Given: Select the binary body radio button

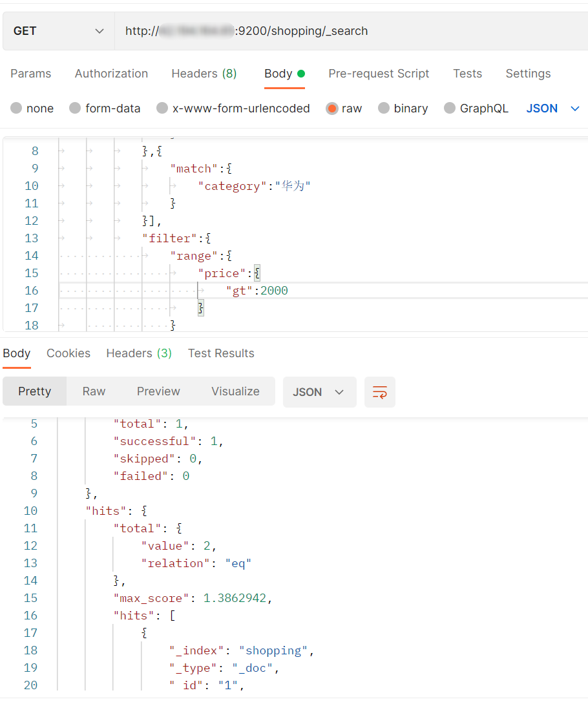Looking at the screenshot, I should click(x=384, y=109).
